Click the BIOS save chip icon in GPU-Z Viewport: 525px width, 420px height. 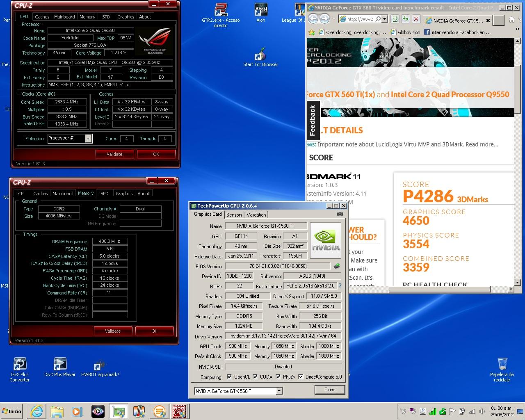pos(337,266)
